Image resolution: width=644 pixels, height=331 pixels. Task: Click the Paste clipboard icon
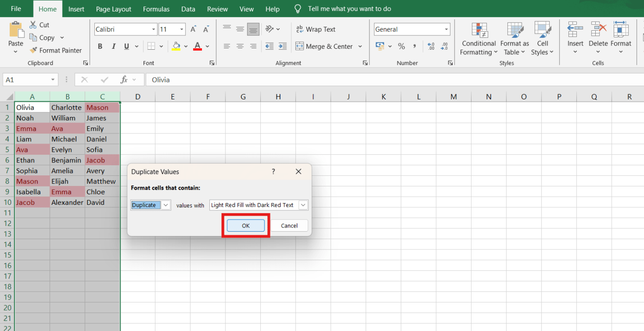click(x=16, y=29)
